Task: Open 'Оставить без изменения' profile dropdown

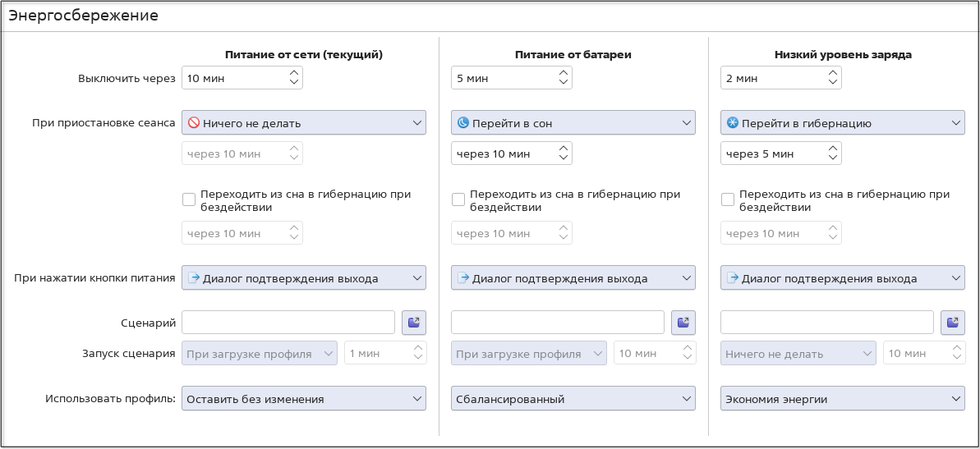Action: coord(303,399)
